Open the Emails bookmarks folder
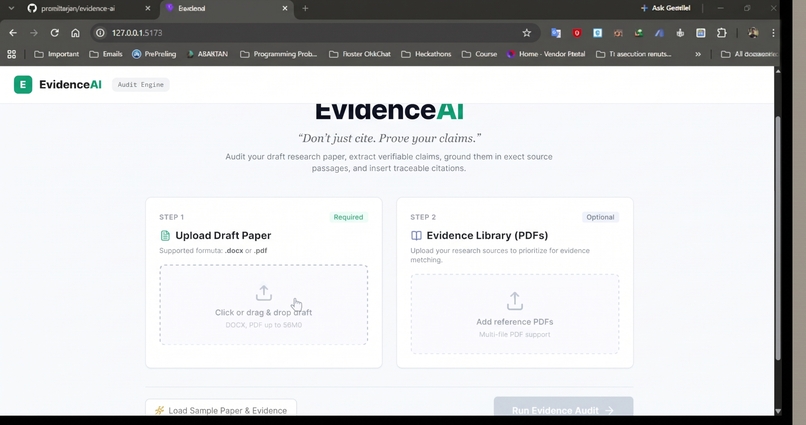 106,54
